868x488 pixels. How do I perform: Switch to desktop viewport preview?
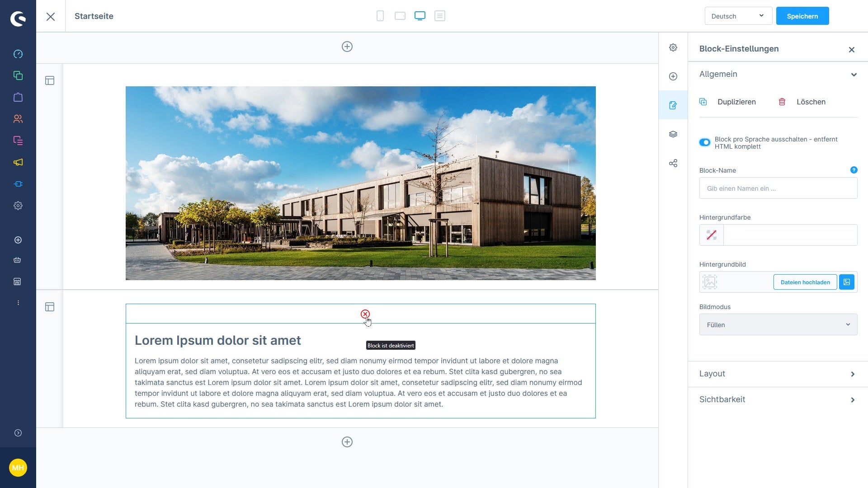(420, 16)
